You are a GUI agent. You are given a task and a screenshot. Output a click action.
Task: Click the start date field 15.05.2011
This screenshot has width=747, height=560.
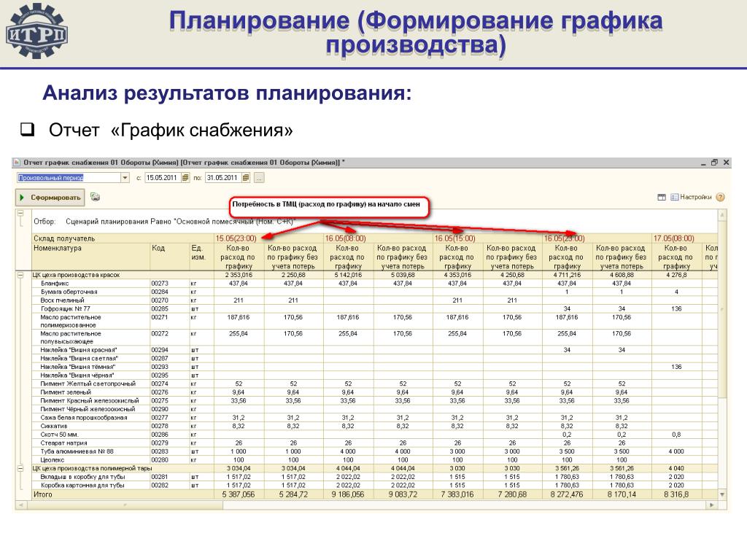[x=162, y=178]
